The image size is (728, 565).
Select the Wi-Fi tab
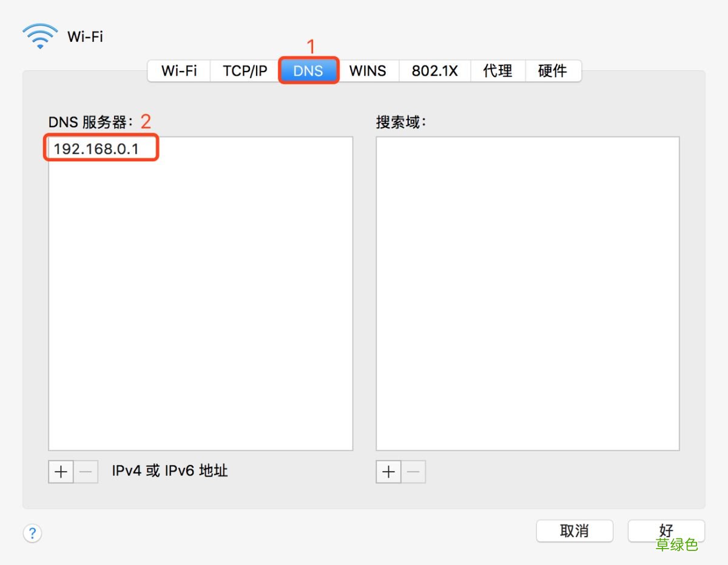[x=178, y=70]
